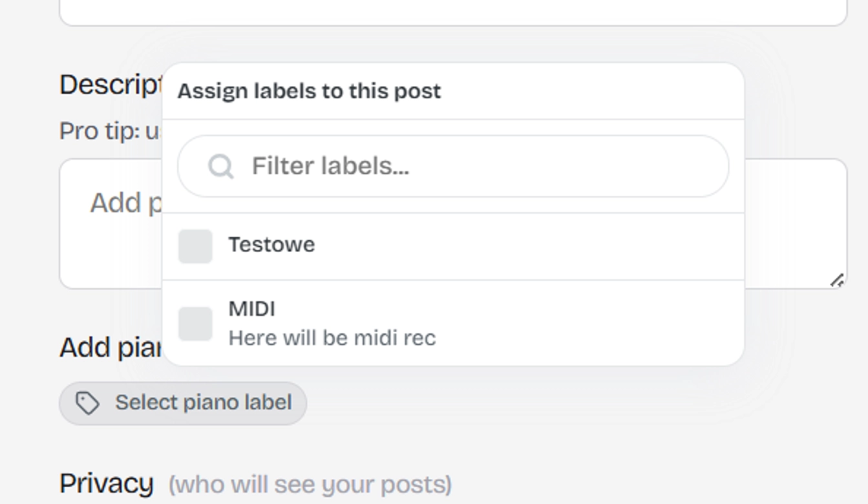Check the Testowe label checkbox
Image resolution: width=868 pixels, height=504 pixels.
195,246
